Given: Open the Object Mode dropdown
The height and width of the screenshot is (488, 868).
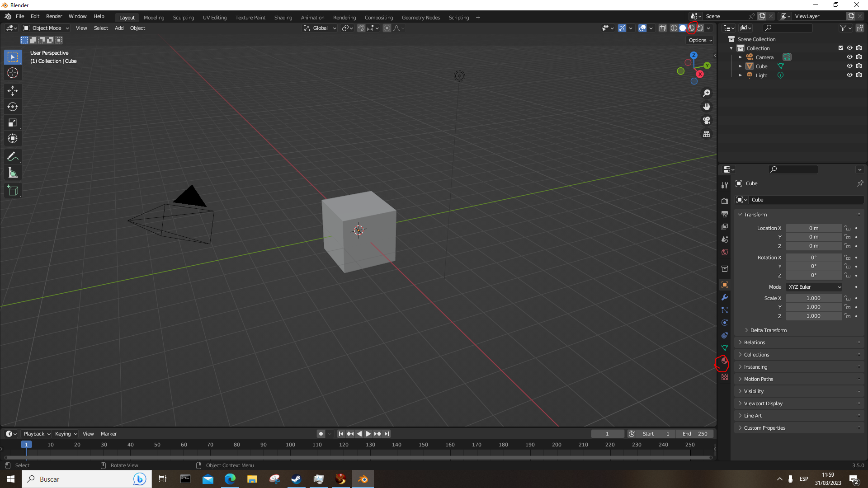Looking at the screenshot, I should tap(46, 28).
